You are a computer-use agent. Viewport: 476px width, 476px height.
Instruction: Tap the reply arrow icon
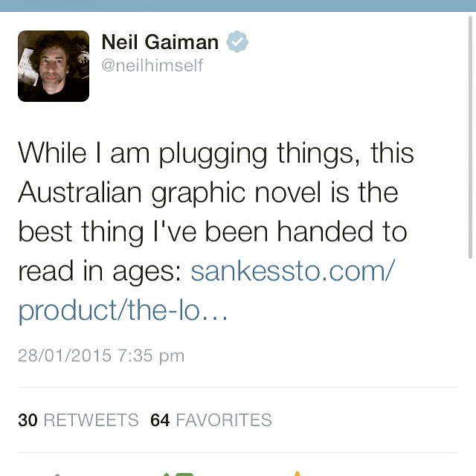coord(54,473)
